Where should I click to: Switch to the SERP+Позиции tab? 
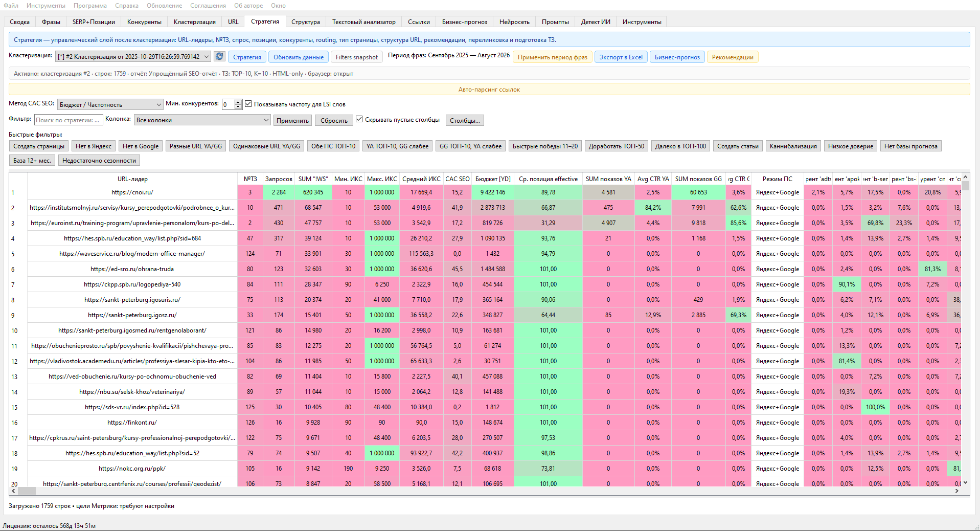94,22
